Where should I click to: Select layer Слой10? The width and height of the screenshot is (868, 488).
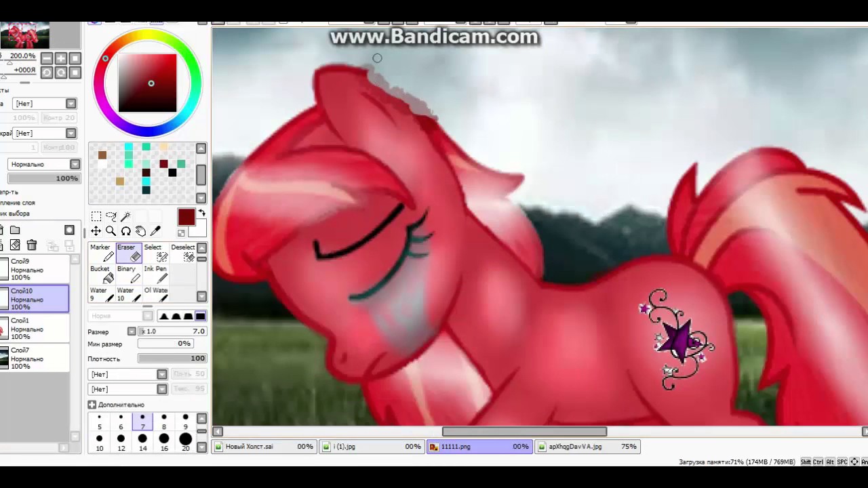(x=35, y=299)
